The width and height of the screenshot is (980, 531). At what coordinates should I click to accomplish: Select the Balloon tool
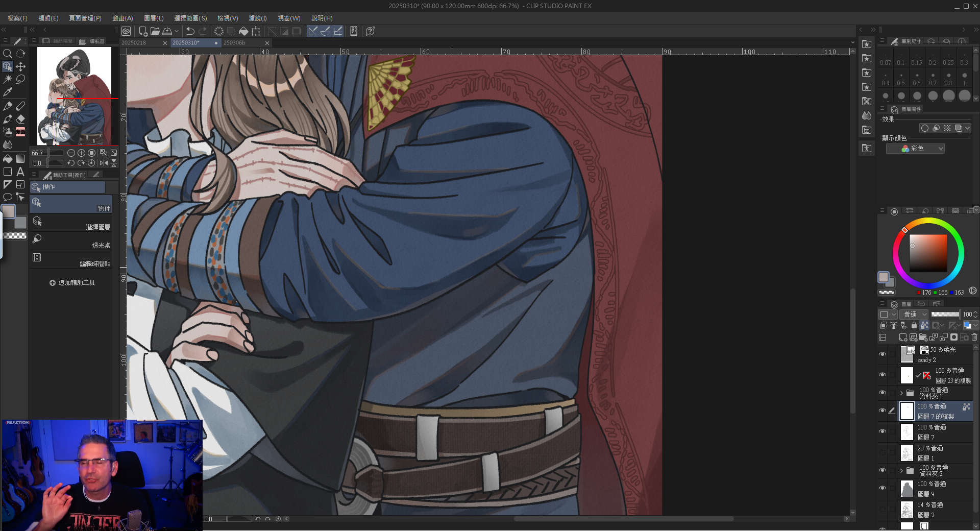click(x=8, y=197)
